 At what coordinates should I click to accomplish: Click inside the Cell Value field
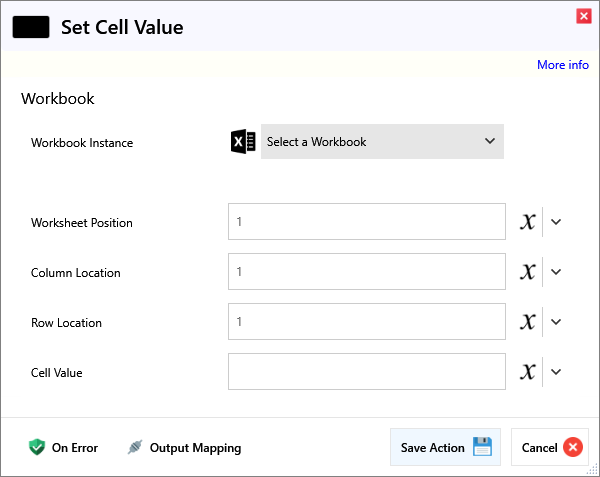point(366,372)
